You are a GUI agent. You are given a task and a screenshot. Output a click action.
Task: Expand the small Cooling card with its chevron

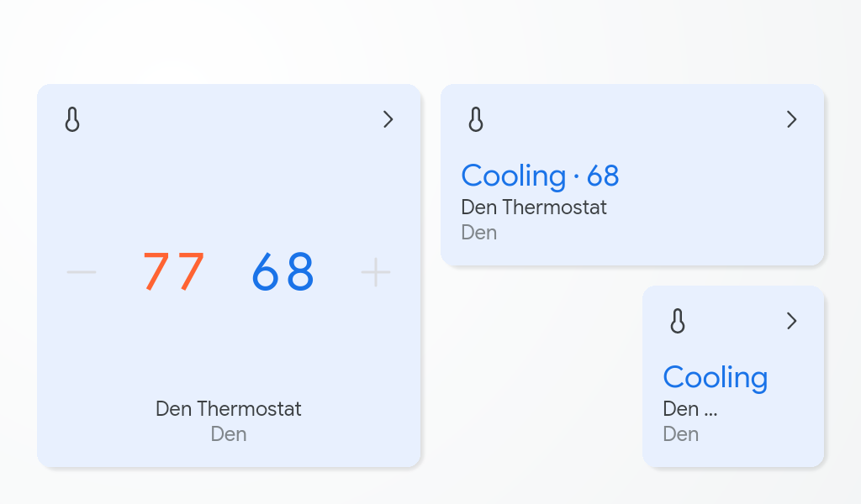point(791,321)
